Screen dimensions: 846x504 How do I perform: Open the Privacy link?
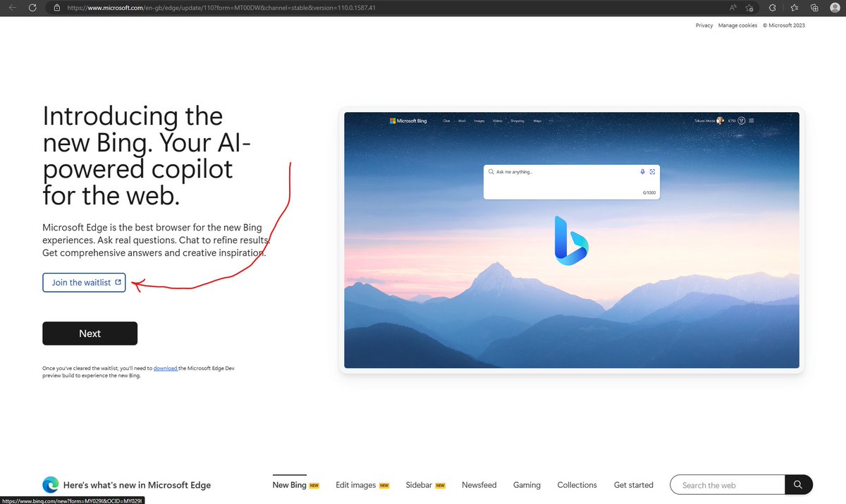click(x=704, y=25)
